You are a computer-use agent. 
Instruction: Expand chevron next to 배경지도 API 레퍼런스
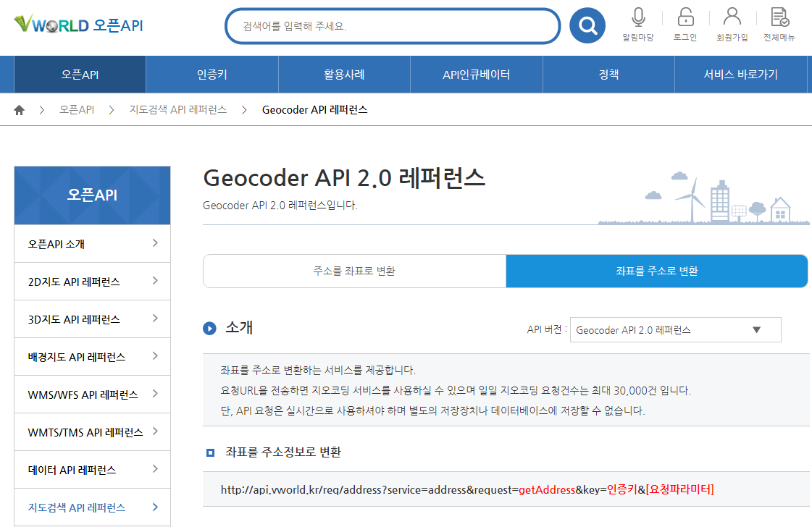(x=155, y=356)
